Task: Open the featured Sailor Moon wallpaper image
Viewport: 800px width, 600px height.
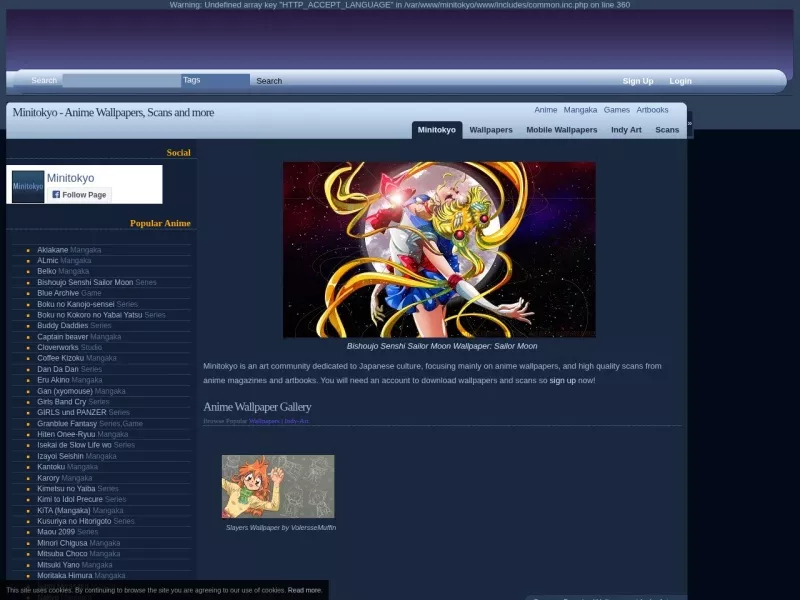Action: pos(439,249)
